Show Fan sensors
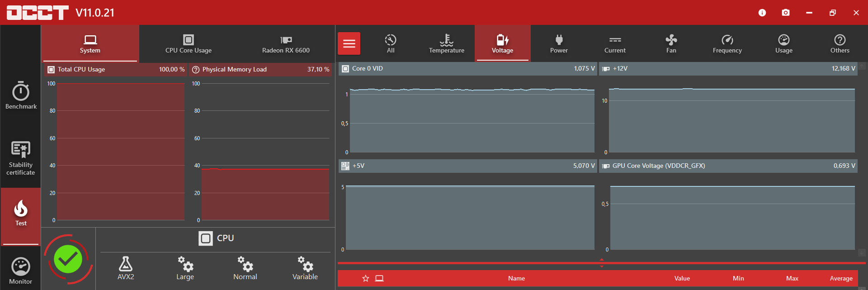This screenshot has height=290, width=868. (x=671, y=43)
